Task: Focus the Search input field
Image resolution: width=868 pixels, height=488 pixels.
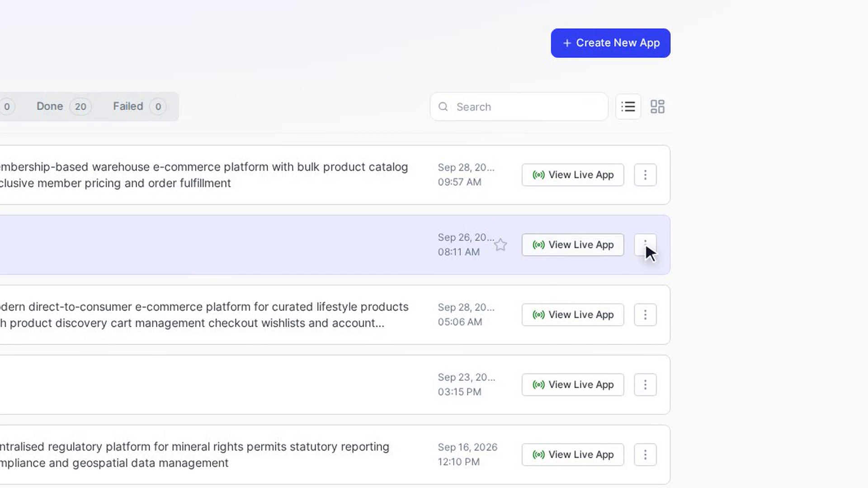Action: click(x=519, y=107)
